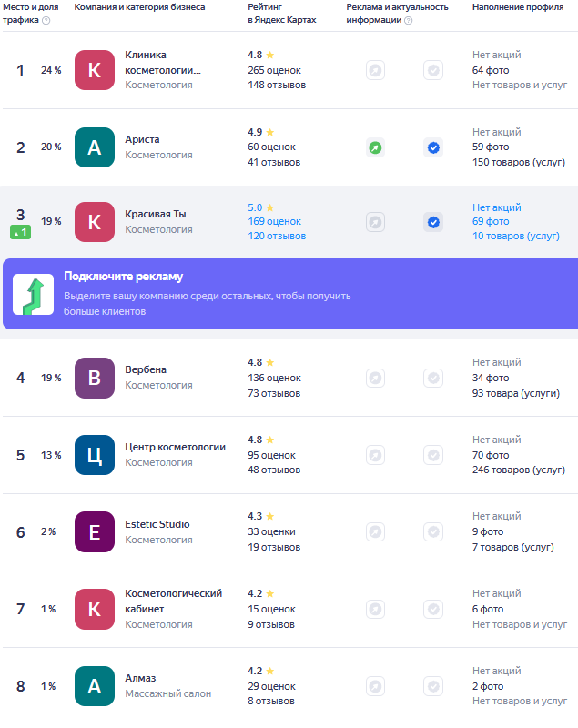The height and width of the screenshot is (728, 578).
Task: Click the advertising arrow icon for Клиника косметологии
Action: coord(375,71)
